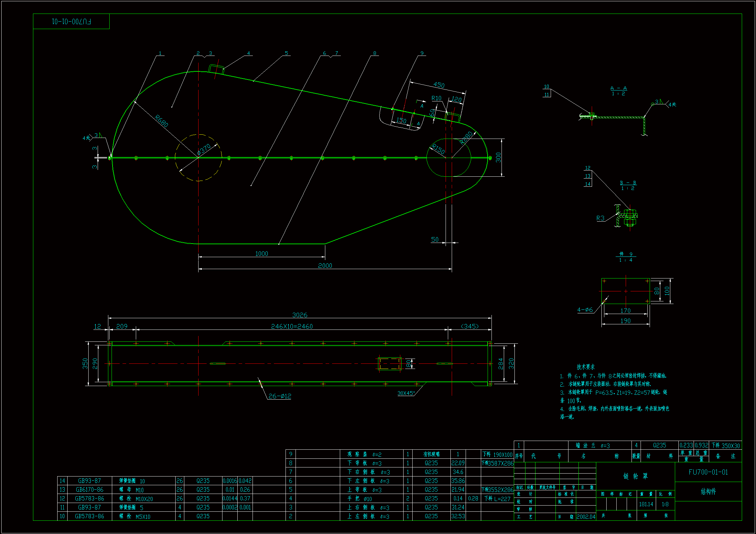
Task: Click the mirrored drawing number box at top-left
Action: pos(71,21)
